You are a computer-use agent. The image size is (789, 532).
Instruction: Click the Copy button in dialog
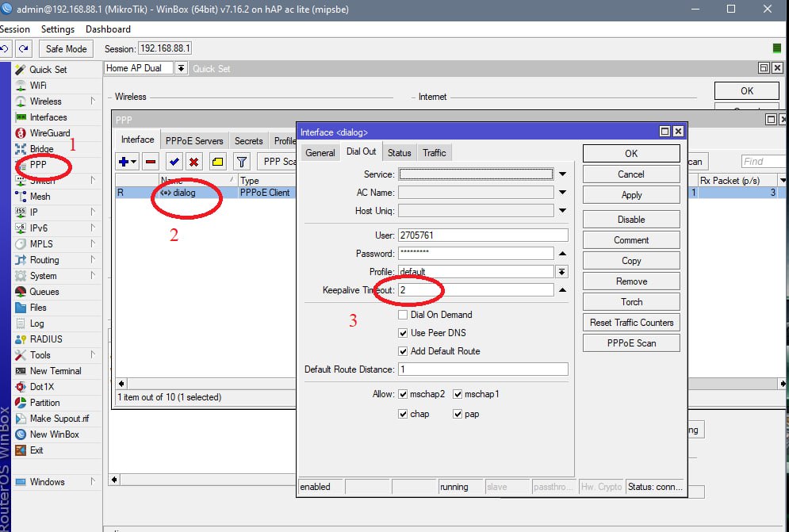[631, 261]
